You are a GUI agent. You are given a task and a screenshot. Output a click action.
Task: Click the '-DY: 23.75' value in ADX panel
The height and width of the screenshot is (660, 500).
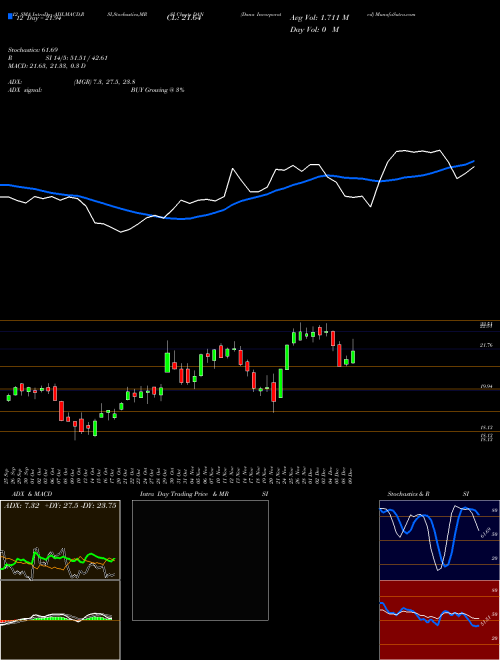[98, 506]
